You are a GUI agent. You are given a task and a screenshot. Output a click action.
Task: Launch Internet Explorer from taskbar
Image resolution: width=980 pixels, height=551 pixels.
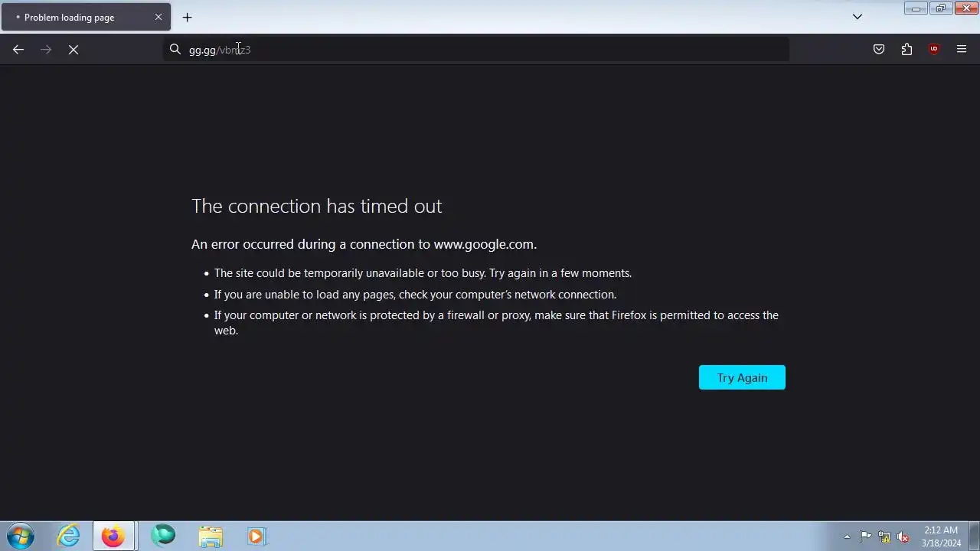click(x=69, y=536)
